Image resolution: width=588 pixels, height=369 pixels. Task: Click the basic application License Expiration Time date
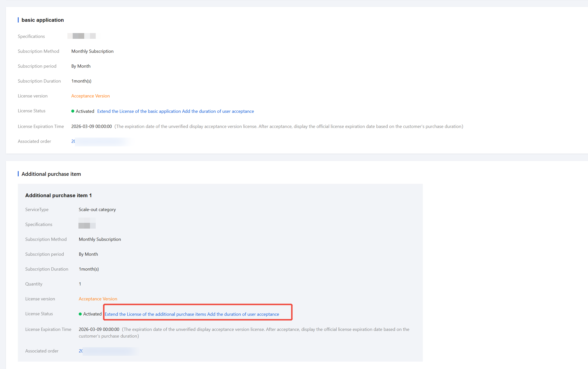point(91,126)
